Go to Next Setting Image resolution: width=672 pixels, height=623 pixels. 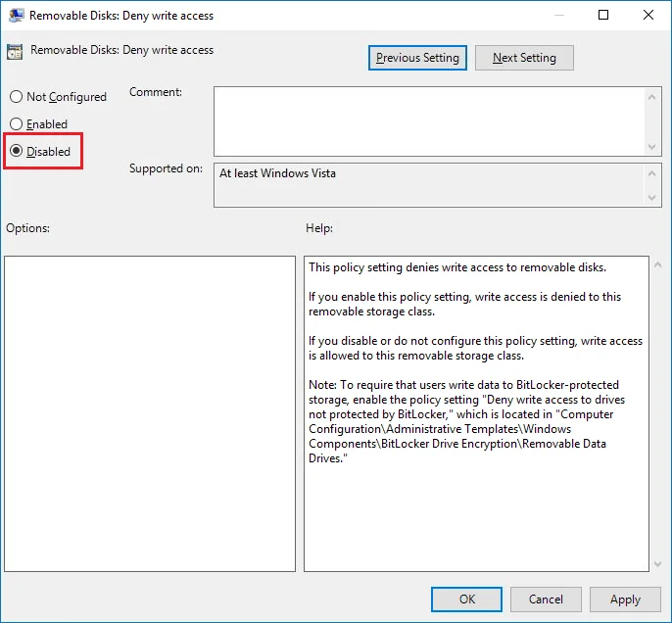coord(524,58)
